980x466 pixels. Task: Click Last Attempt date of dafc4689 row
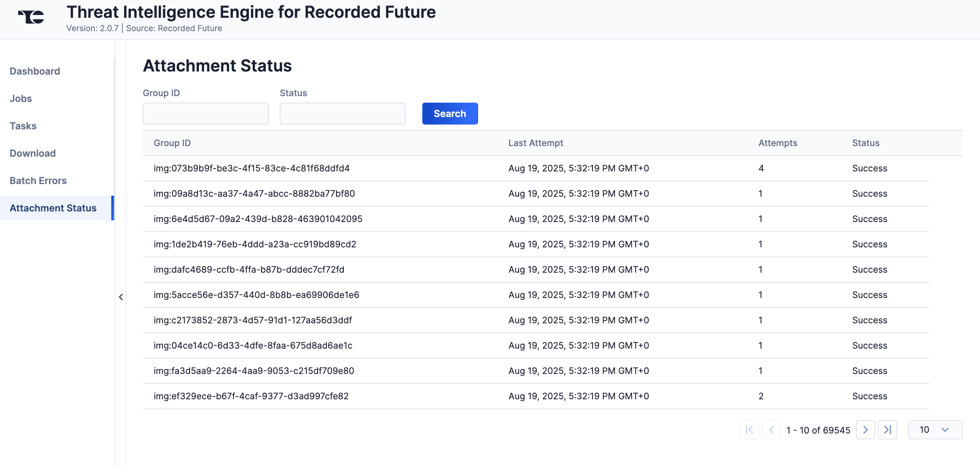click(x=578, y=270)
